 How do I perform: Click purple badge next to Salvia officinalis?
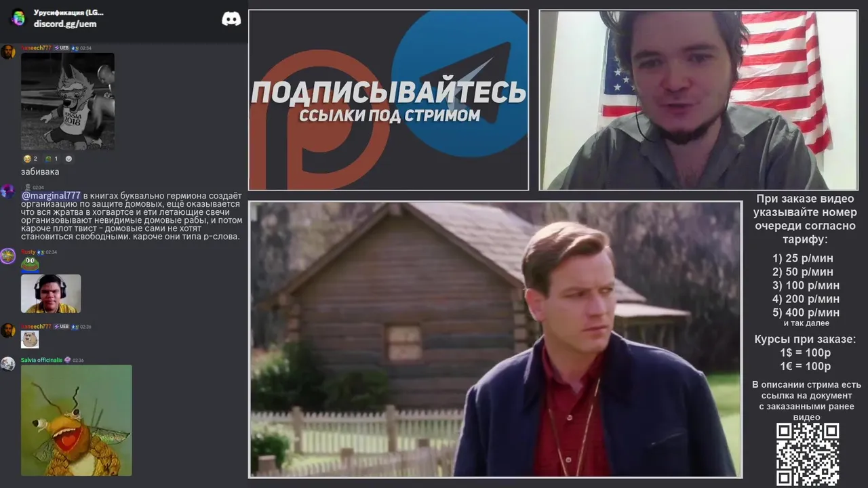point(67,360)
